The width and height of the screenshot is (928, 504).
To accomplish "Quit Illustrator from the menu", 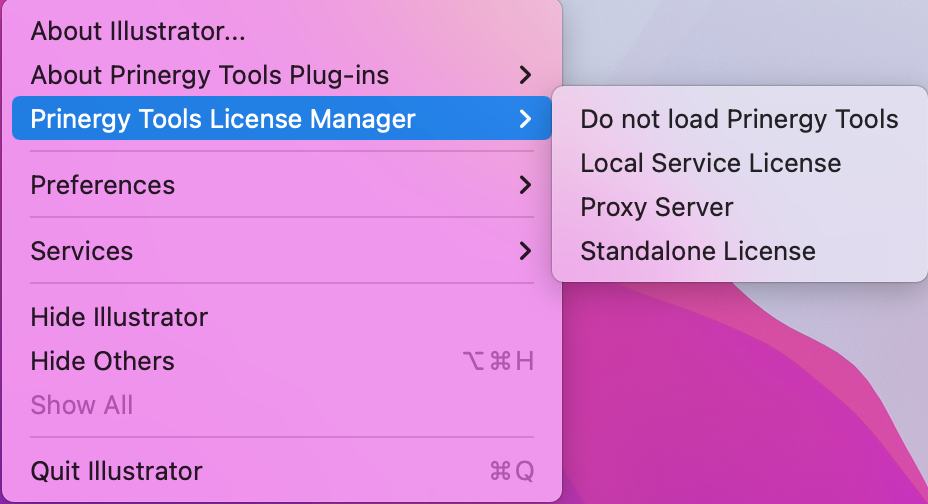I will pyautogui.click(x=116, y=471).
